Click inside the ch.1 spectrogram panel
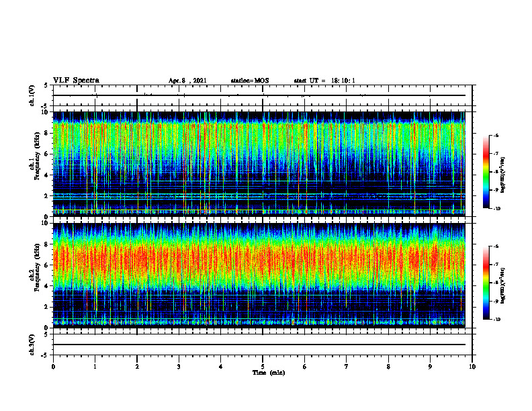532x411 pixels. tap(259, 164)
